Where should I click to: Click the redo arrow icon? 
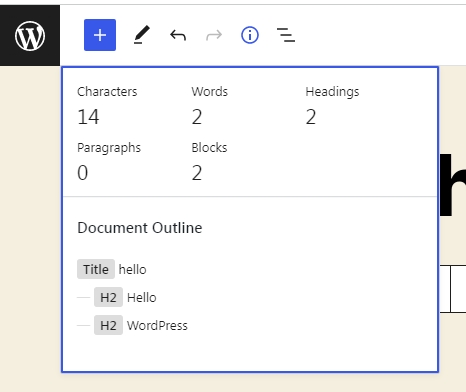click(x=214, y=35)
